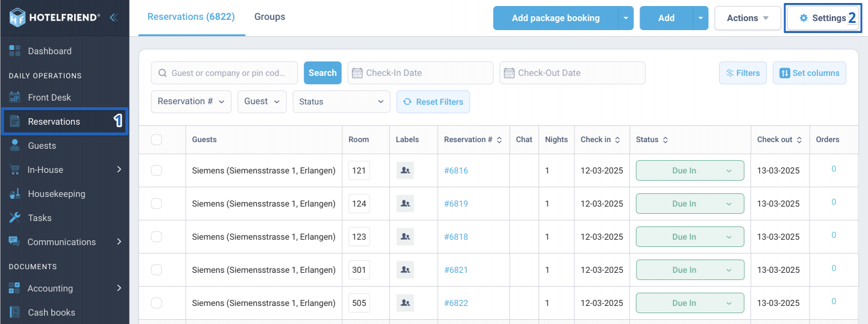
Task: Click the guest label icon for room 121
Action: [405, 170]
